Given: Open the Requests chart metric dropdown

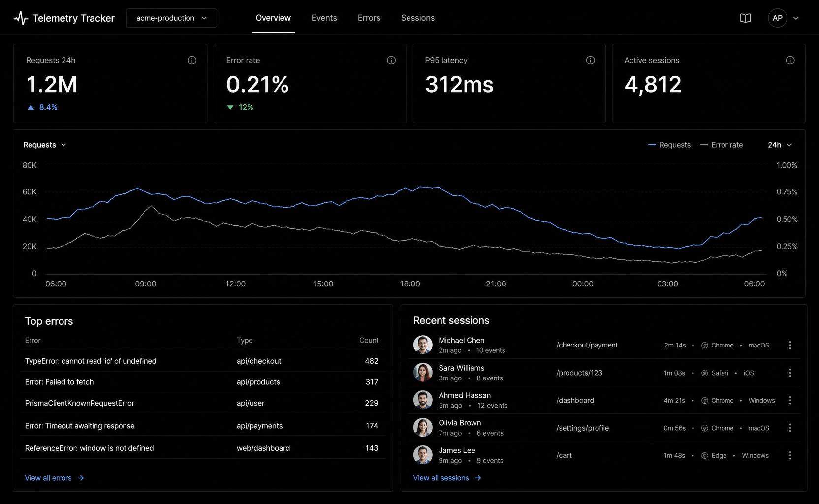Looking at the screenshot, I should [x=45, y=145].
